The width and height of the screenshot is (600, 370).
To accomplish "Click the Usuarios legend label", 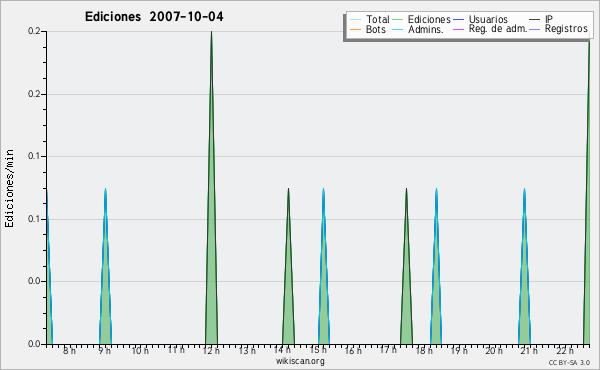I will [x=488, y=19].
